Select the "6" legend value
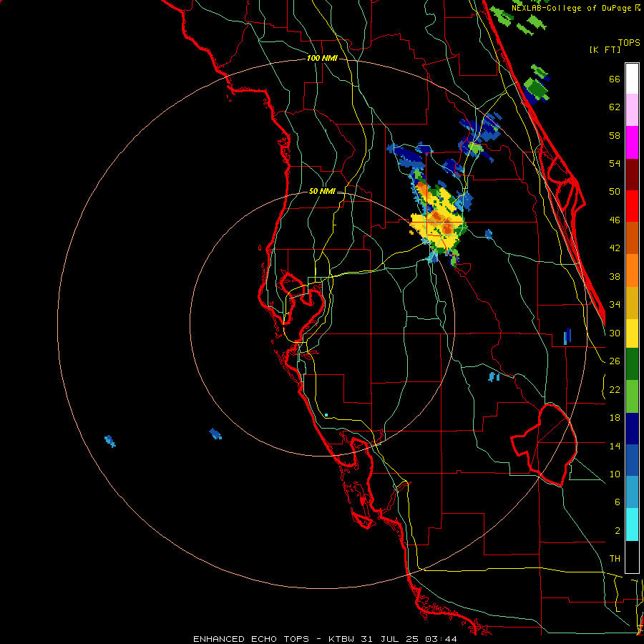The image size is (644, 644). point(617,502)
